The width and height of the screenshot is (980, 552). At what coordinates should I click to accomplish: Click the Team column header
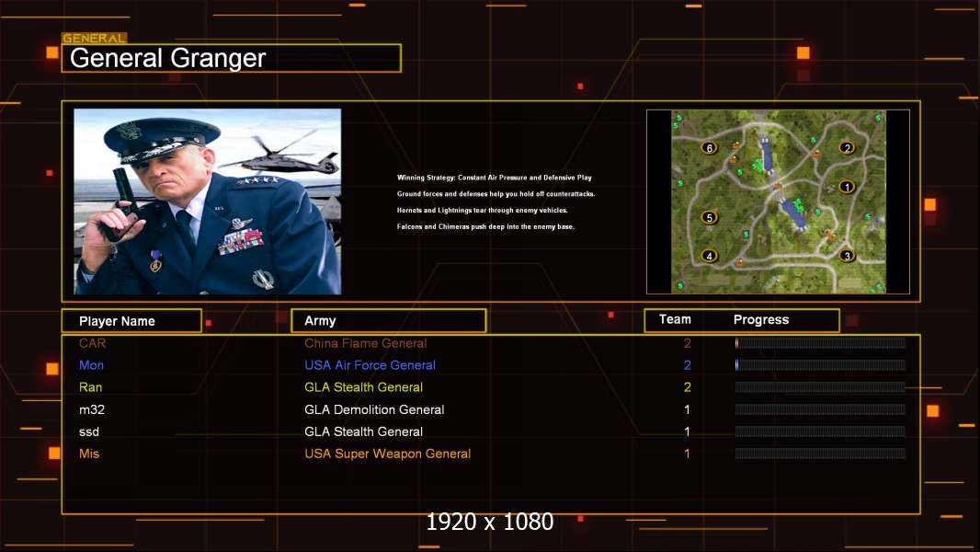675,319
